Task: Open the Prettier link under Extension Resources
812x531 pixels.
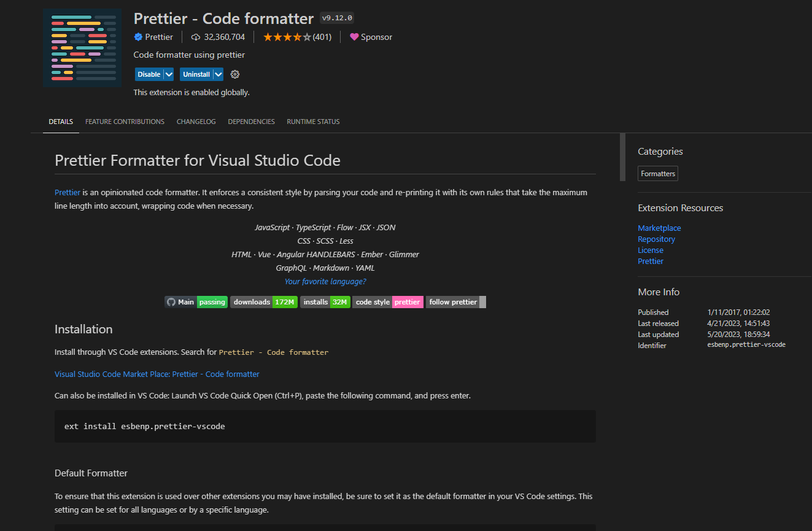Action: coord(651,261)
